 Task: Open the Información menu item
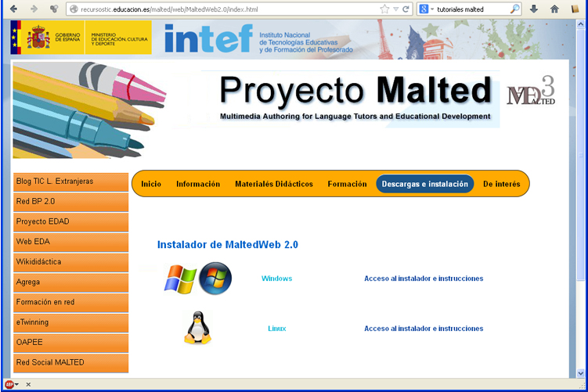[x=198, y=184]
